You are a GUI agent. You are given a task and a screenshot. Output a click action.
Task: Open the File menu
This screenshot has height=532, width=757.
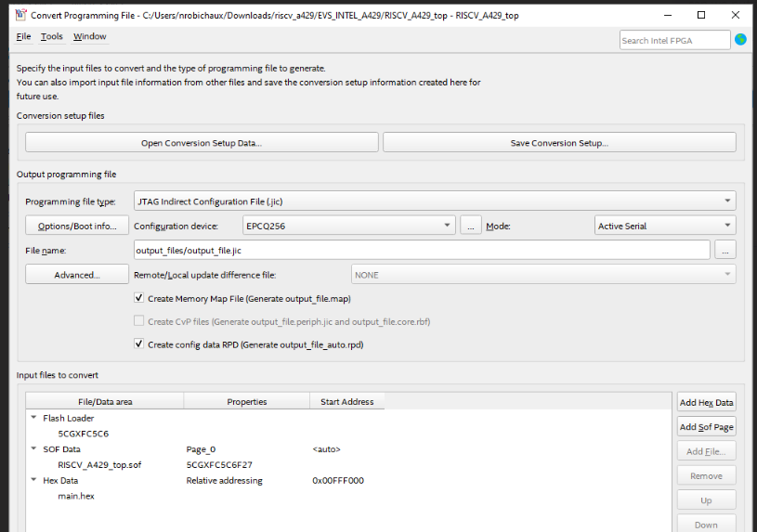point(23,36)
